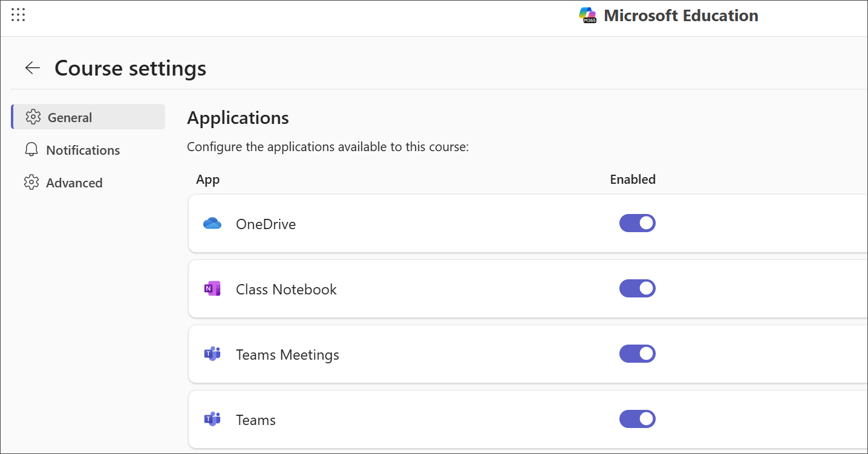Disable the Teams Meetings toggle

click(638, 354)
